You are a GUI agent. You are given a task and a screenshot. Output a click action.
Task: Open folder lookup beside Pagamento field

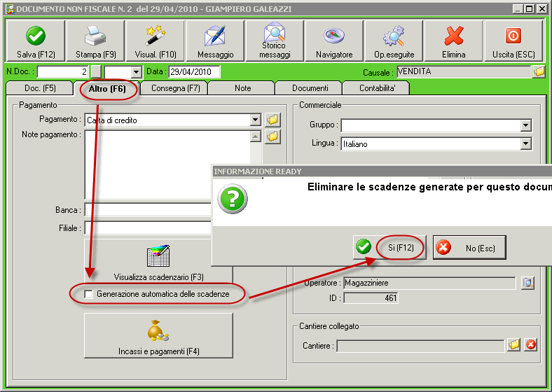click(x=272, y=120)
